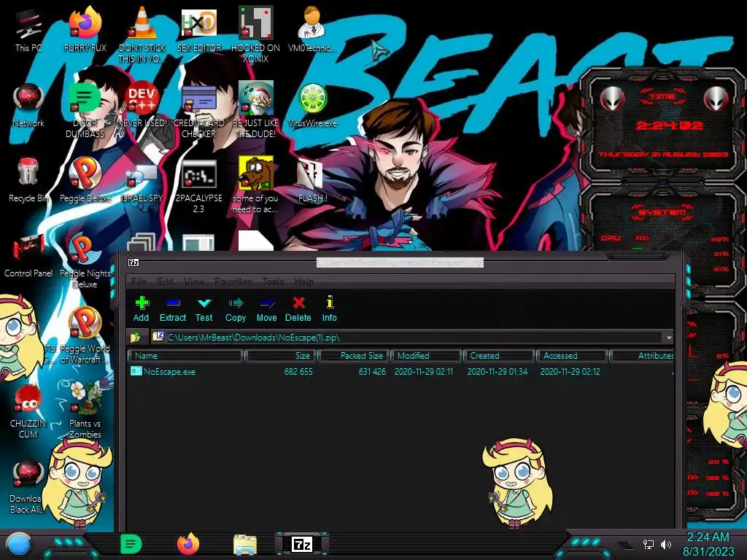The height and width of the screenshot is (560, 747).
Task: Select the CHUZZIN red fuzzball desktop icon
Action: [28, 411]
